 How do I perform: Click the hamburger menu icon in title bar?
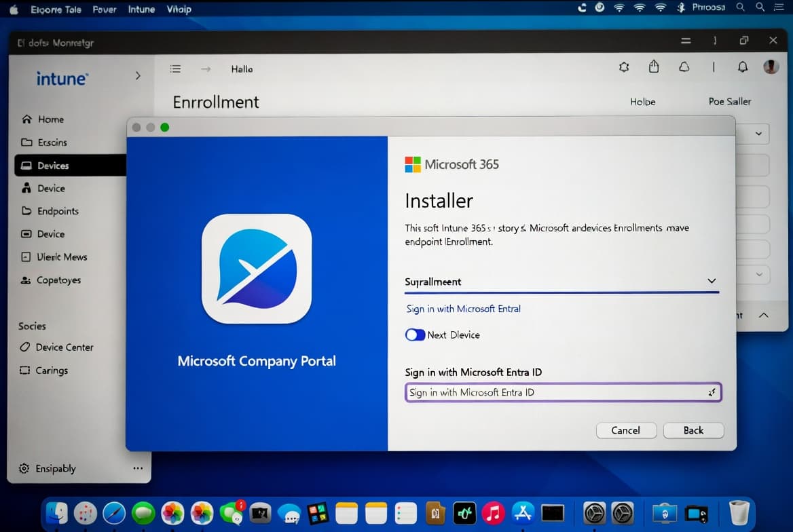[686, 41]
